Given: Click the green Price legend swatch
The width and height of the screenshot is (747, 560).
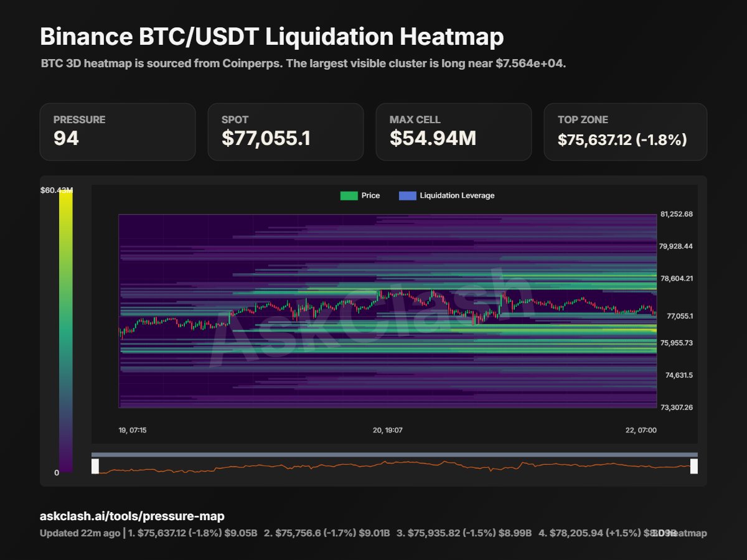Looking at the screenshot, I should (349, 195).
